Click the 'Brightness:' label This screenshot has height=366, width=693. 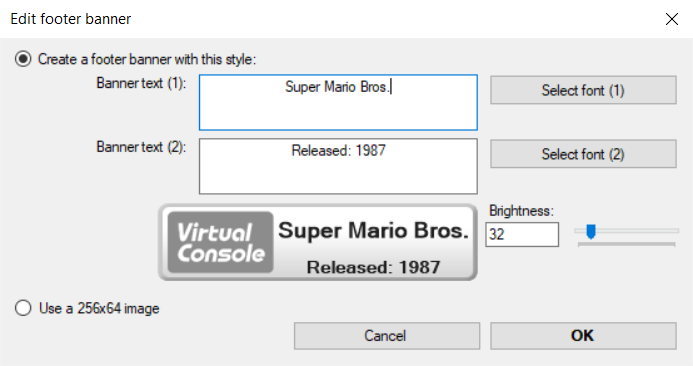point(521,211)
